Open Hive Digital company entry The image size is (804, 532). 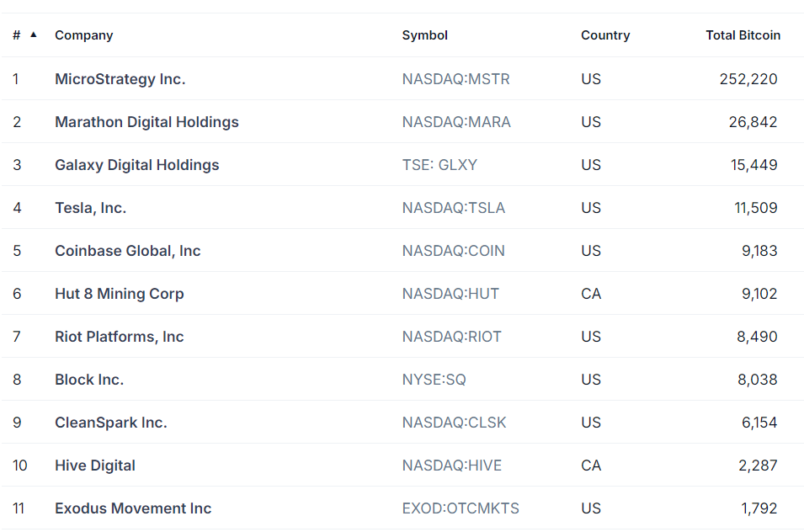tap(95, 465)
